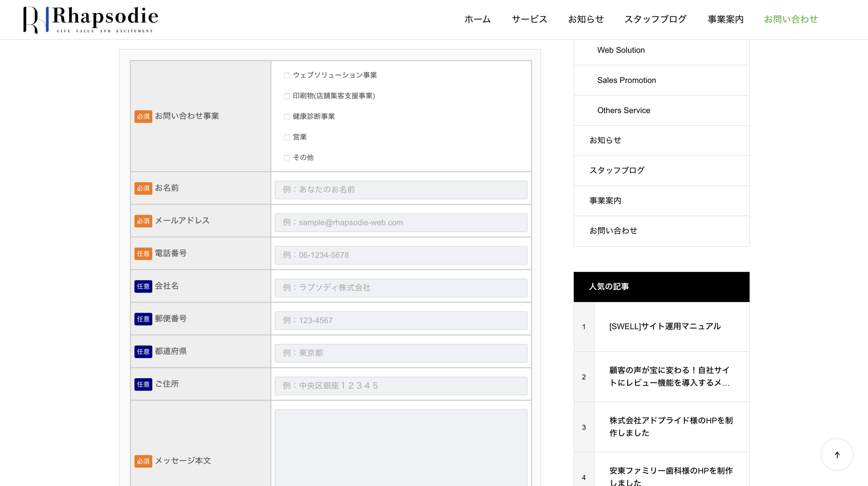868x486 pixels.
Task: Open the サービス menu in the header
Action: pos(529,19)
